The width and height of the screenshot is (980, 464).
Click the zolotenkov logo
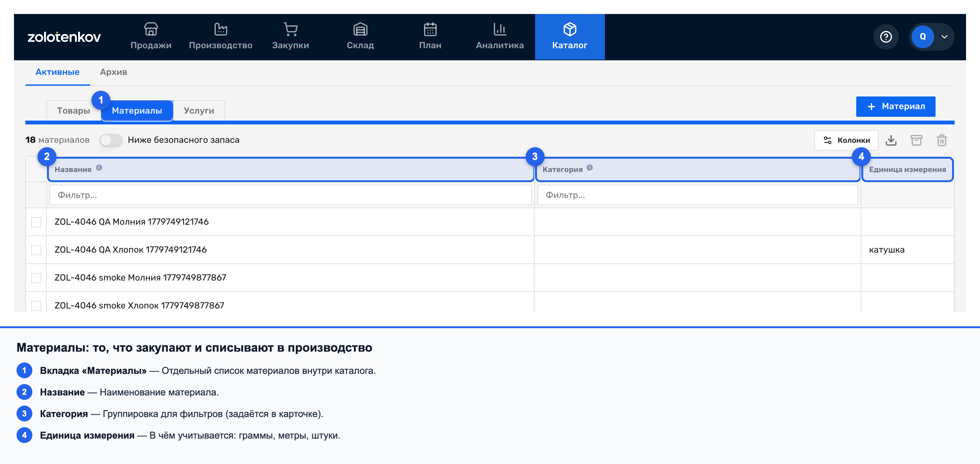[64, 37]
